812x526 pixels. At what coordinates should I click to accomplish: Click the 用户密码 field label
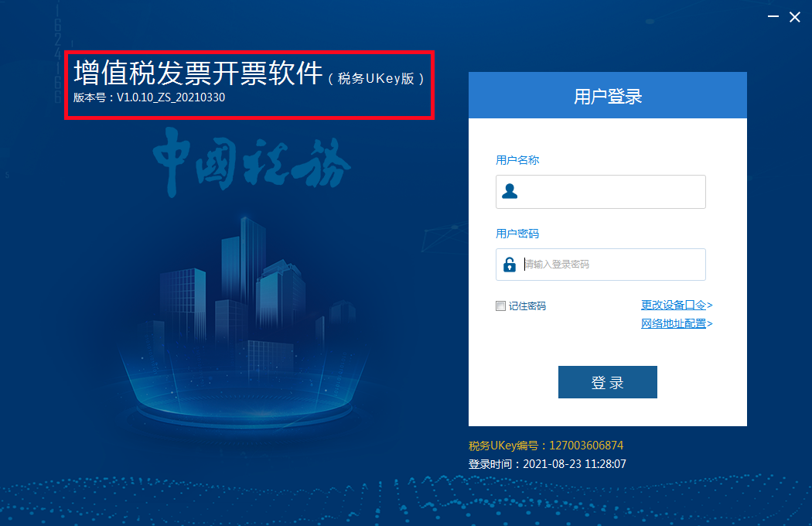tap(517, 234)
